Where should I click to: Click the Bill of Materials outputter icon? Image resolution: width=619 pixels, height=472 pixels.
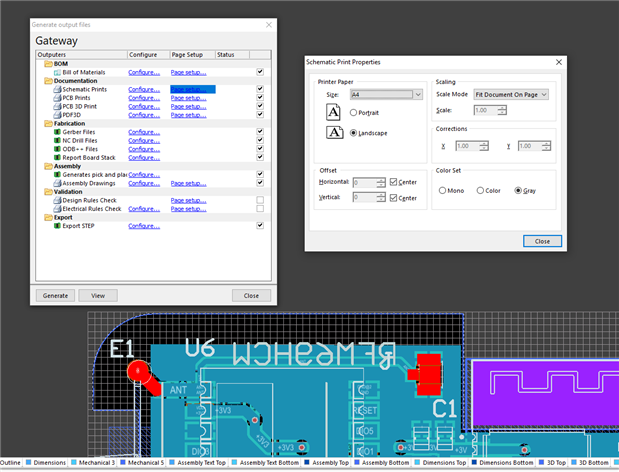click(x=57, y=72)
